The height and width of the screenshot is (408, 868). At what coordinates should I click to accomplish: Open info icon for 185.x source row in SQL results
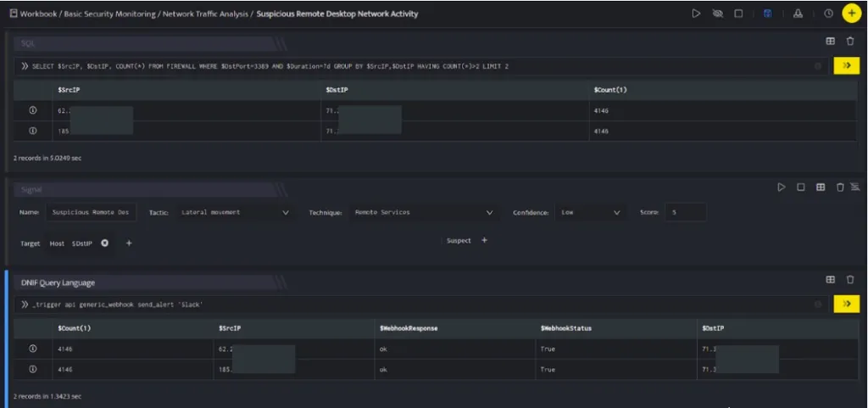point(33,131)
